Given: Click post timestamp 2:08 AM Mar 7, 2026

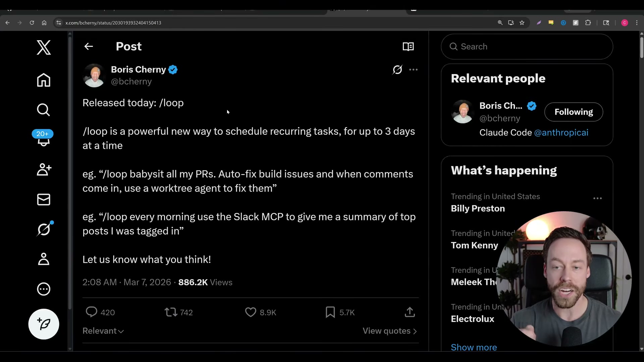Looking at the screenshot, I should [x=127, y=283].
